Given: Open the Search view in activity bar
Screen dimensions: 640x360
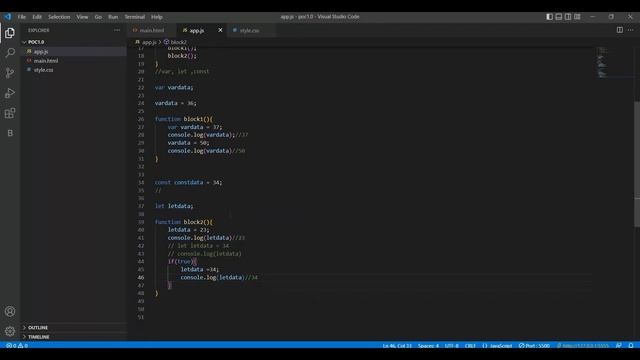Looking at the screenshot, I should 10,53.
